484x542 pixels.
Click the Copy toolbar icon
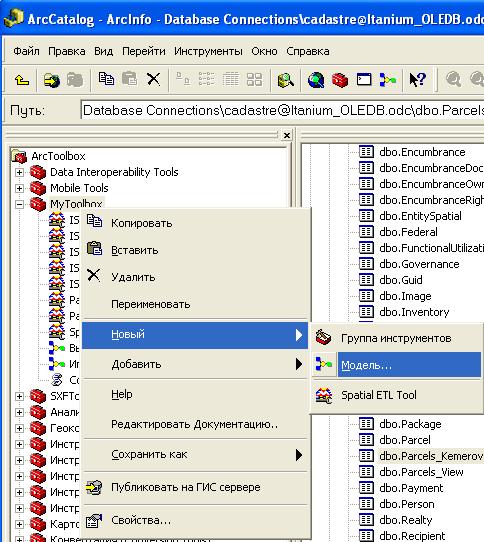pos(106,79)
